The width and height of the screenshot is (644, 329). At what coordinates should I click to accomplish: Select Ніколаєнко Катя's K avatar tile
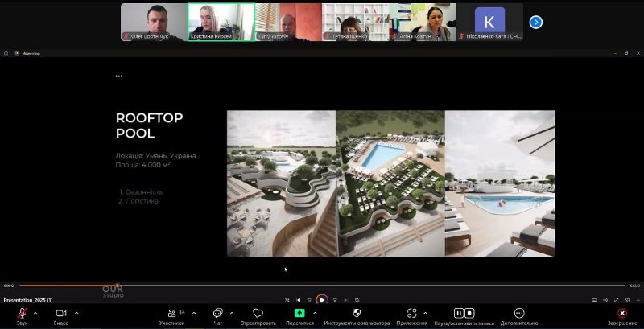[x=489, y=23]
